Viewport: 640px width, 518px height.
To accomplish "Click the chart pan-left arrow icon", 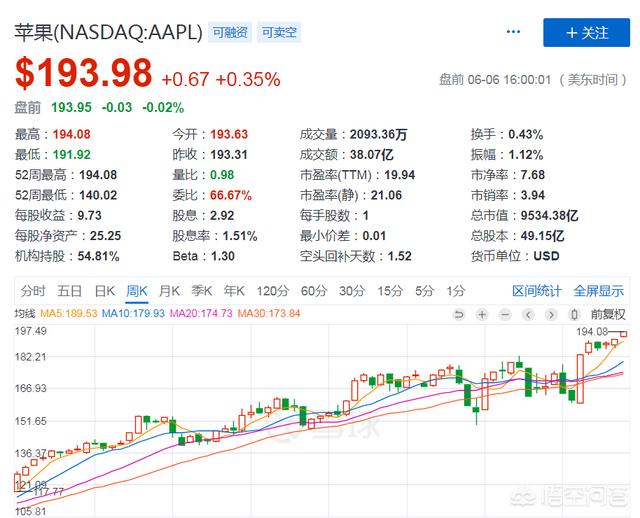I will pyautogui.click(x=528, y=315).
